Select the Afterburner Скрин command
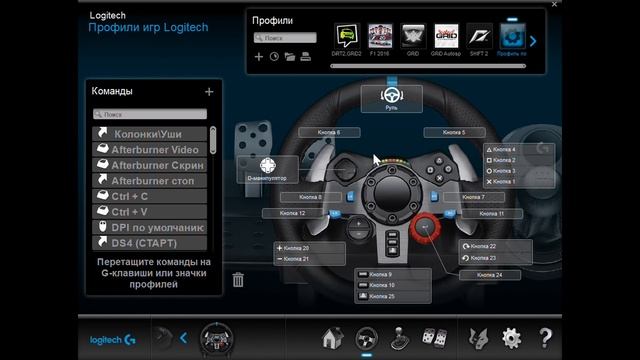This screenshot has width=640, height=360. (150, 165)
